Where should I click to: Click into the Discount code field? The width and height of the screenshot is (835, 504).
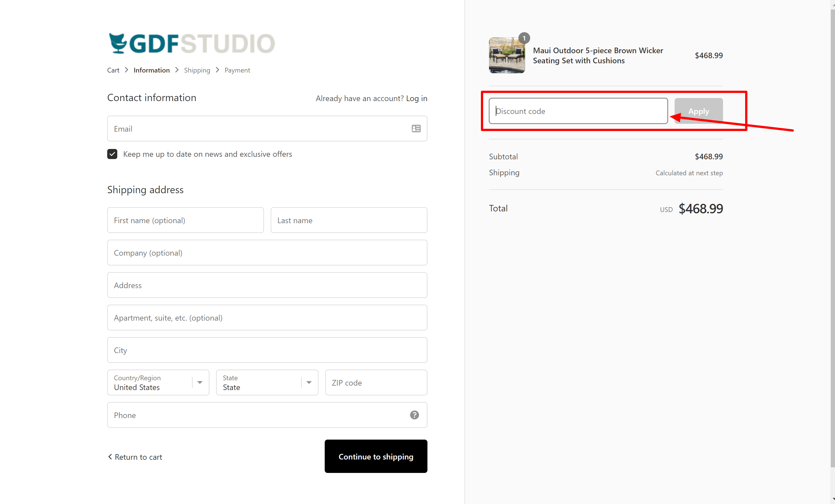pos(578,111)
